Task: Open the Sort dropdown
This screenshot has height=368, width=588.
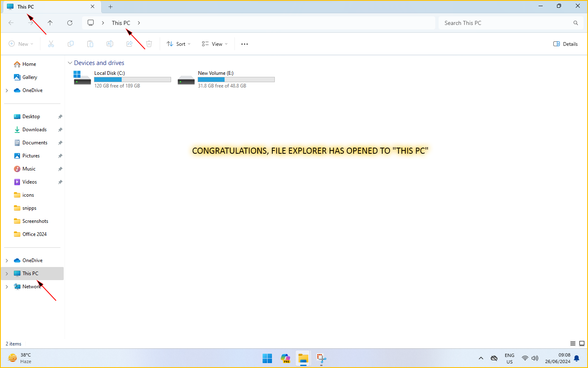Action: pos(179,44)
